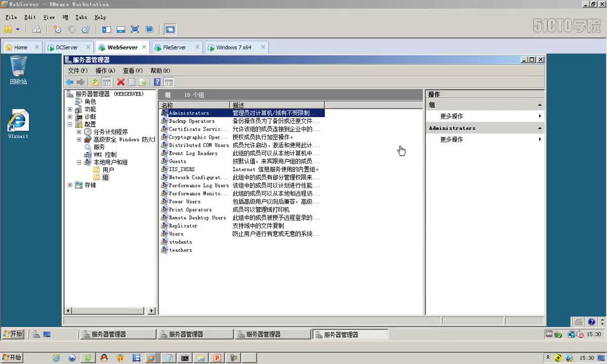Image resolution: width=607 pixels, height=364 pixels.
Task: Expand the 存储 tree node
Action: [x=70, y=185]
